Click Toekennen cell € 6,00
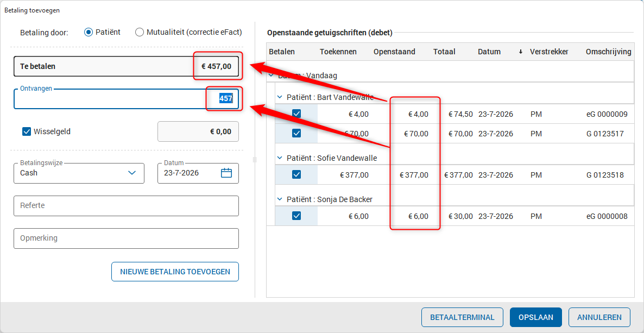This screenshot has width=644, height=333. [358, 216]
